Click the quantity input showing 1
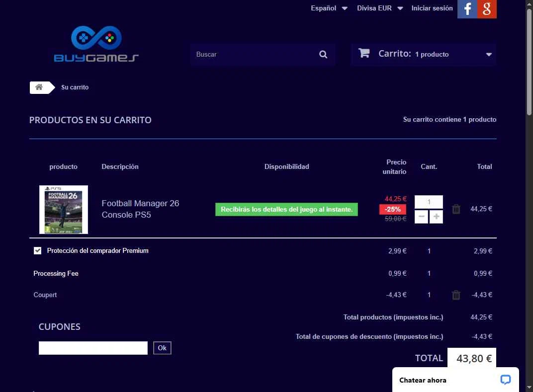This screenshot has width=533, height=392. (x=429, y=202)
